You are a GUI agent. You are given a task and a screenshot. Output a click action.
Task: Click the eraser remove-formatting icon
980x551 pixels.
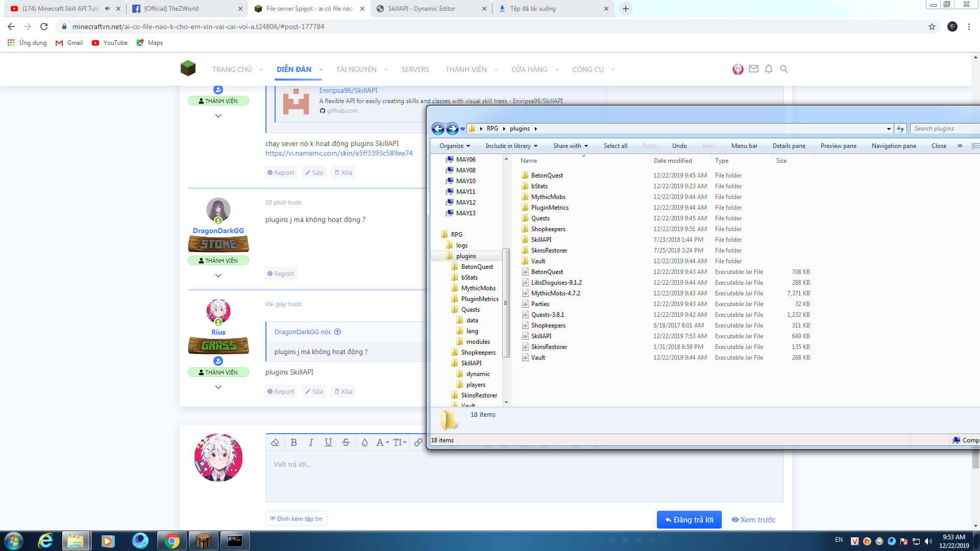pos(275,442)
